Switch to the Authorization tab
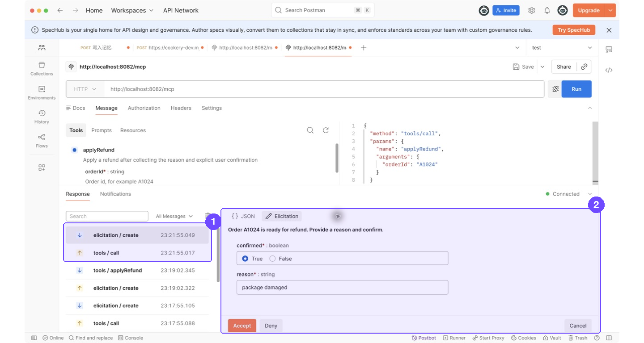This screenshot has height=343, width=644. click(144, 108)
